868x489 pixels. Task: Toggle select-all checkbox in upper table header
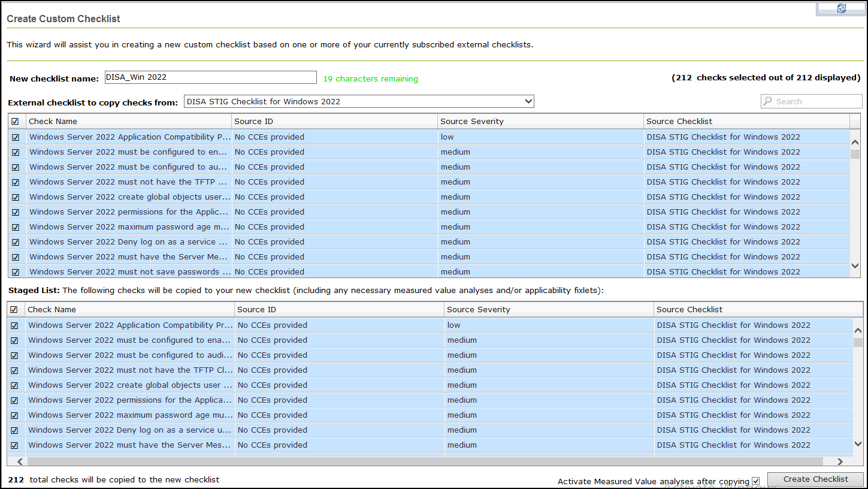[16, 122]
